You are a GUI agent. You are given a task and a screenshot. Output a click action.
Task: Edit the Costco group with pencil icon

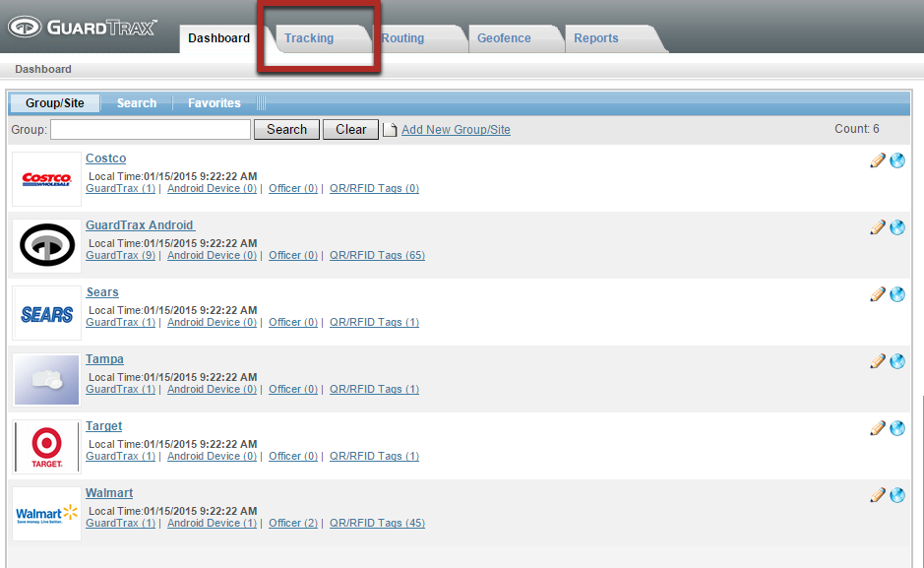click(x=878, y=160)
